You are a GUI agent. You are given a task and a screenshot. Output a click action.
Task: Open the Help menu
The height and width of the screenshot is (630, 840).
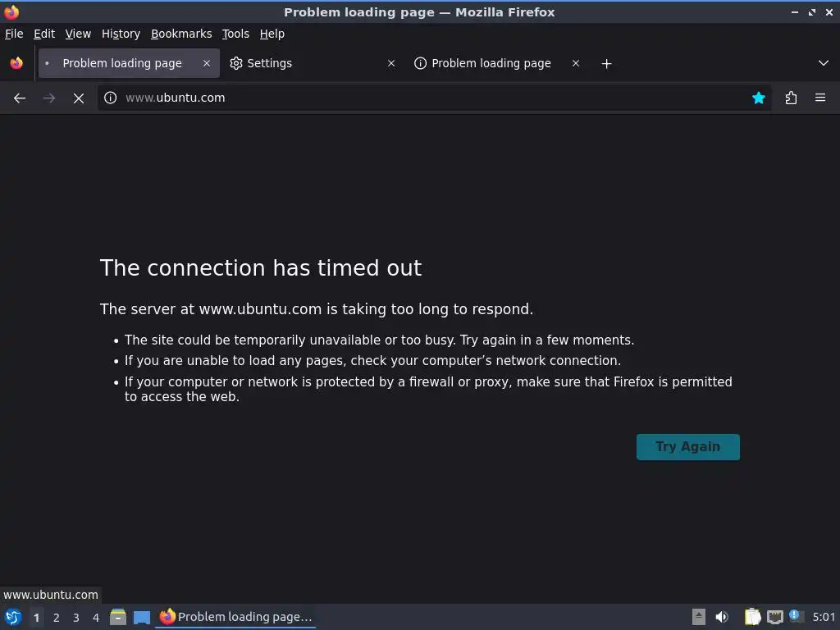tap(272, 34)
